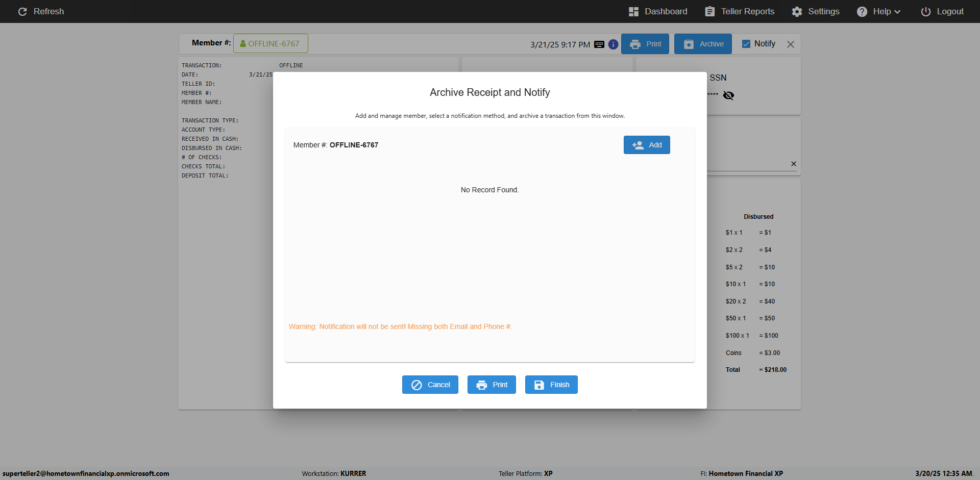Viewport: 980px width, 480px height.
Task: Click the $20 x 2 denomination row
Action: tap(750, 301)
